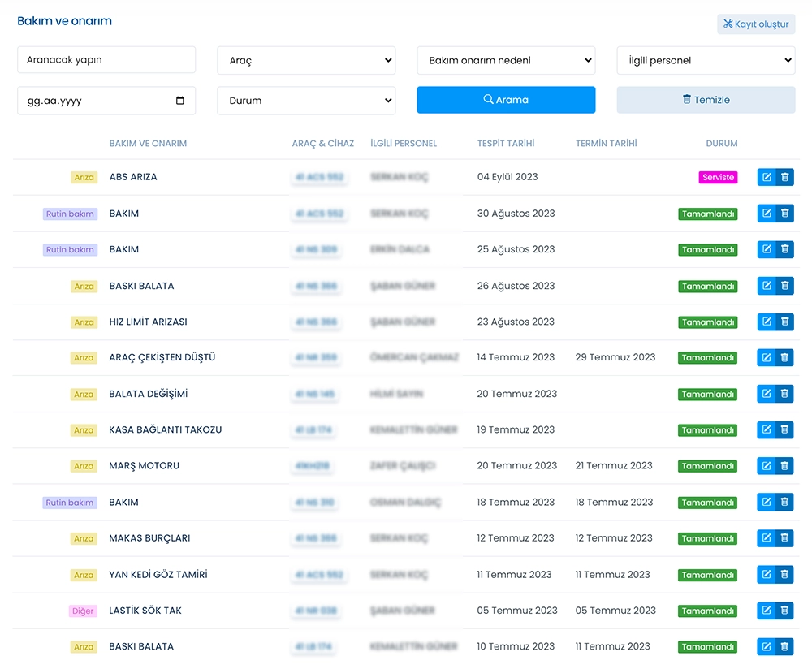
Task: Click the TESPİT TARİHİ column header
Action: pos(506,144)
